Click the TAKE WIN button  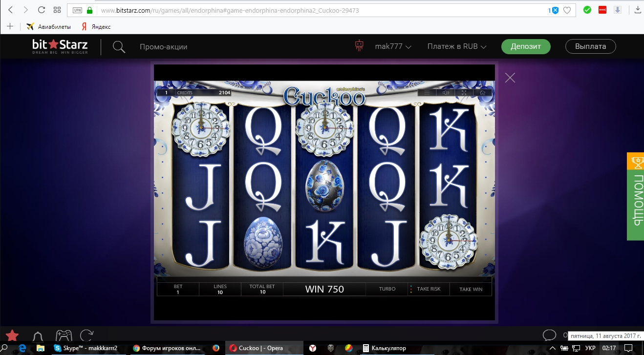coord(471,289)
